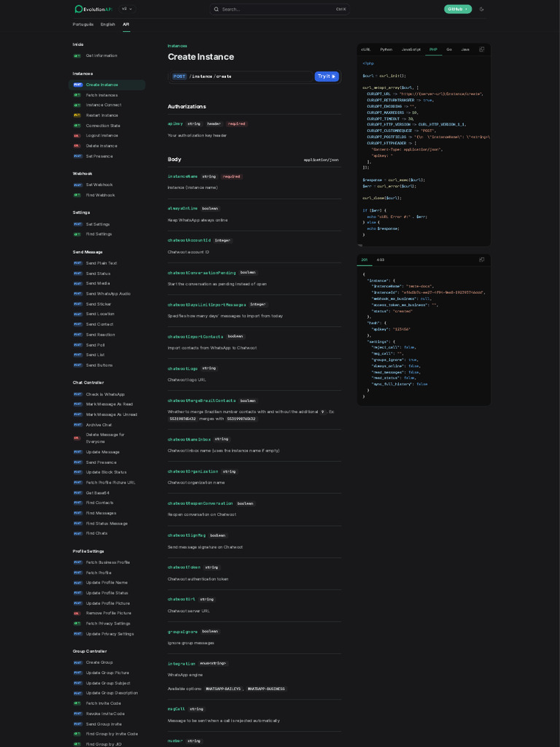Click the POST badge beside Send Media
Viewport: 560px width, 747px height.
[x=77, y=283]
